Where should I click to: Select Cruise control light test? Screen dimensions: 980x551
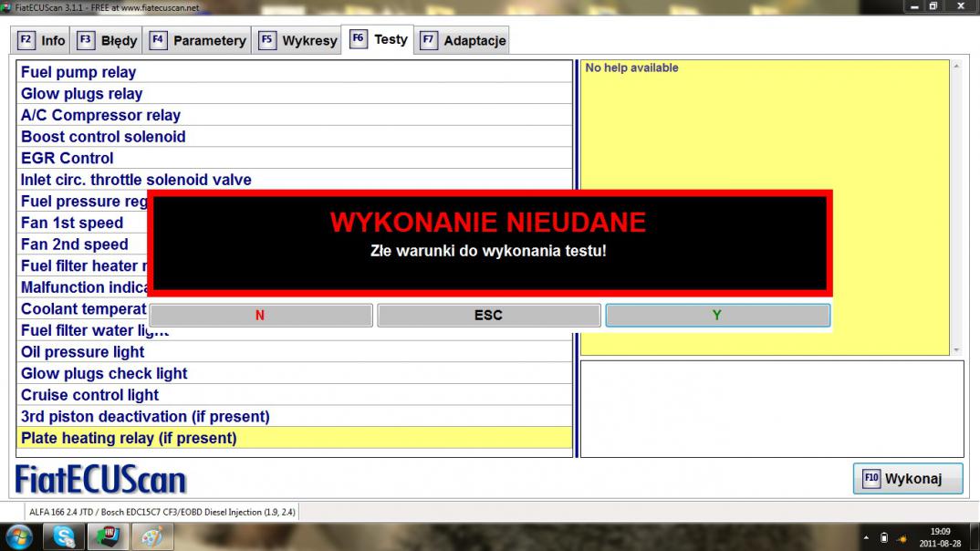point(295,395)
